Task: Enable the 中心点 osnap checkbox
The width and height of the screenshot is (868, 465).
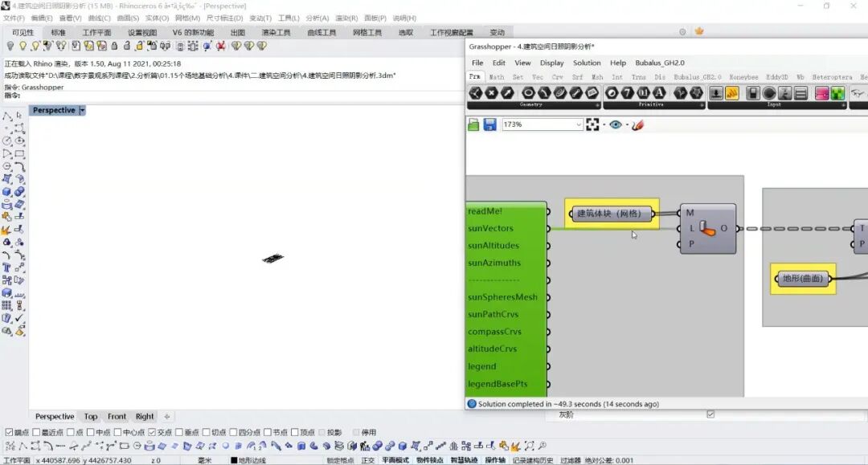Action: coord(117,432)
